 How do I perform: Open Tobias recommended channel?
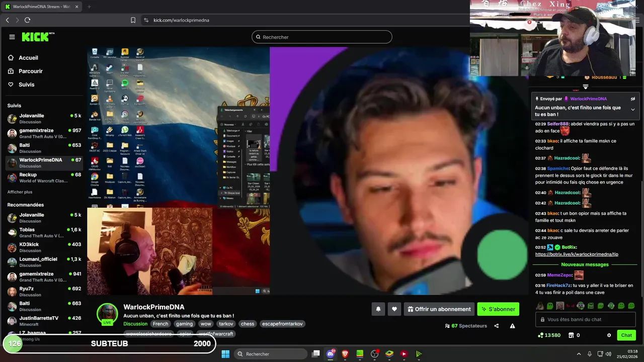(x=44, y=232)
